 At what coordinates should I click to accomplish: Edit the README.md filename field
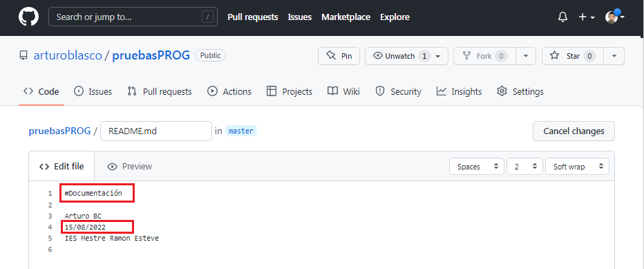click(156, 131)
